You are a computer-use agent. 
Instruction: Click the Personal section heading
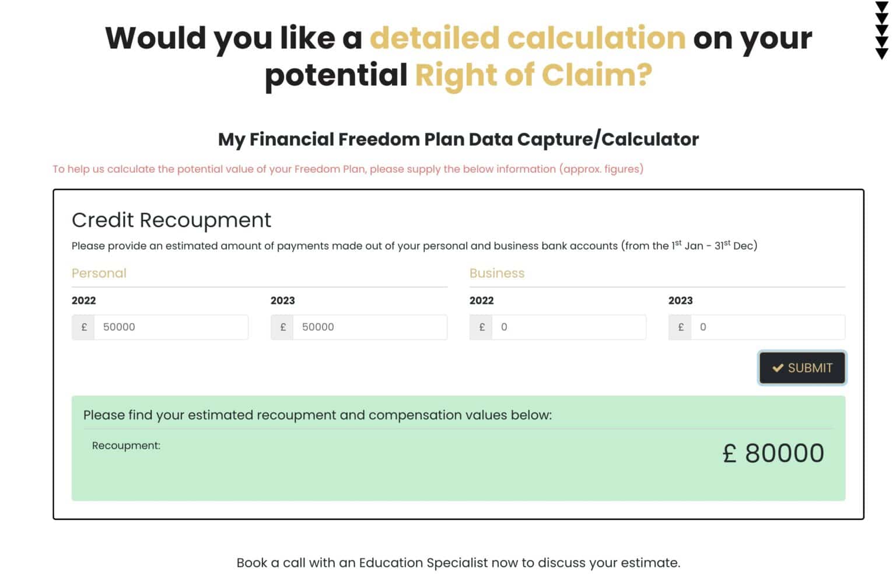pyautogui.click(x=99, y=273)
